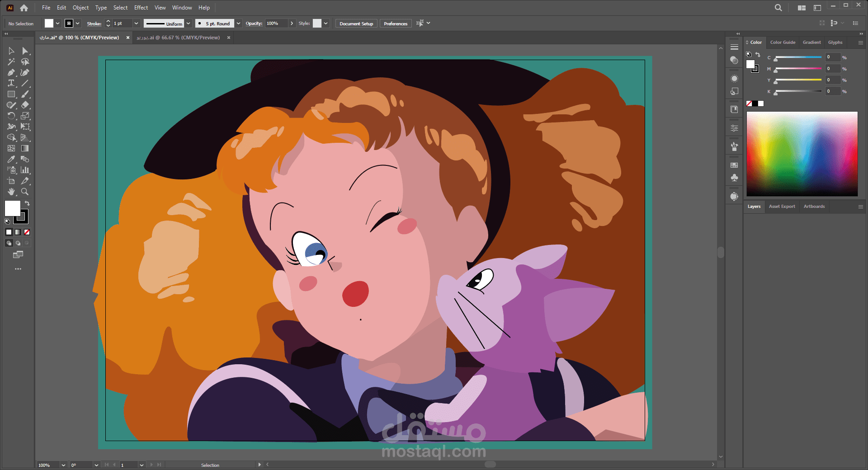Open Edit Toolbar three-dots button
Viewport: 868px width, 470px height.
[x=18, y=269]
